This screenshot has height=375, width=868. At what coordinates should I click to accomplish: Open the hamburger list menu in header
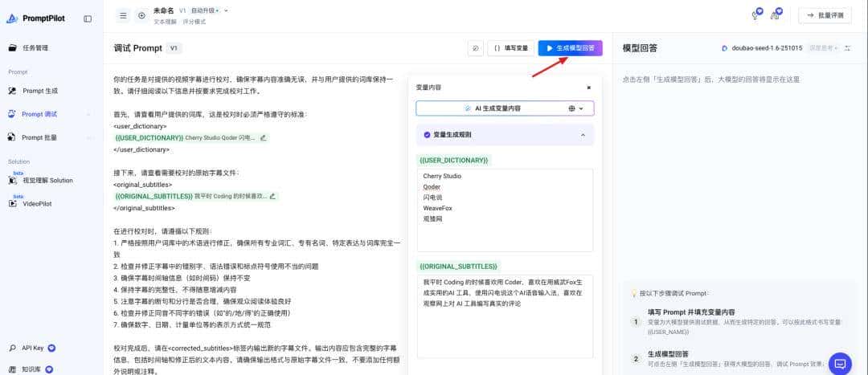124,15
